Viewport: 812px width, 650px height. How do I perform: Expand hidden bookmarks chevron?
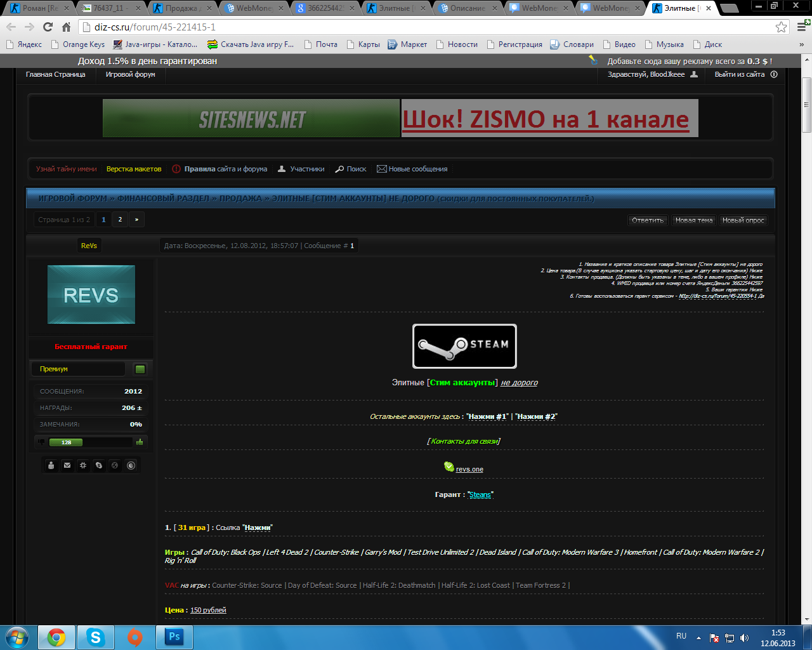(x=802, y=44)
